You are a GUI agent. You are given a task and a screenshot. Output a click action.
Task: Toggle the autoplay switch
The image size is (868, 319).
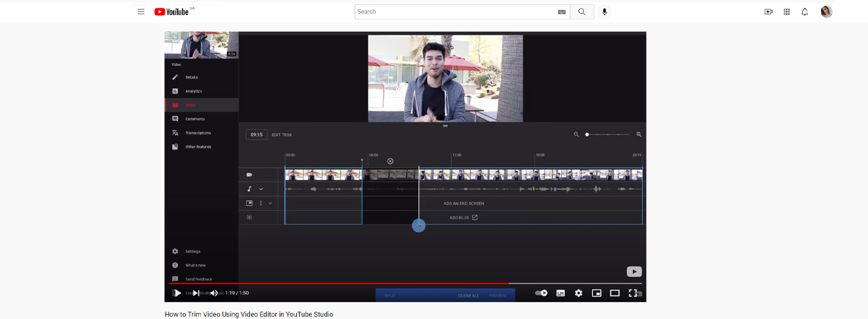click(542, 293)
